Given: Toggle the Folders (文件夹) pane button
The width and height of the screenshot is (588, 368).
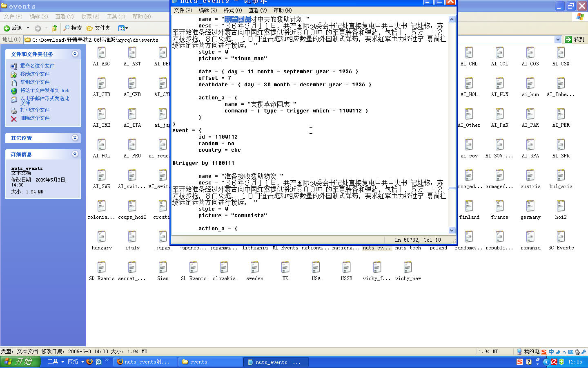Looking at the screenshot, I should [x=98, y=28].
